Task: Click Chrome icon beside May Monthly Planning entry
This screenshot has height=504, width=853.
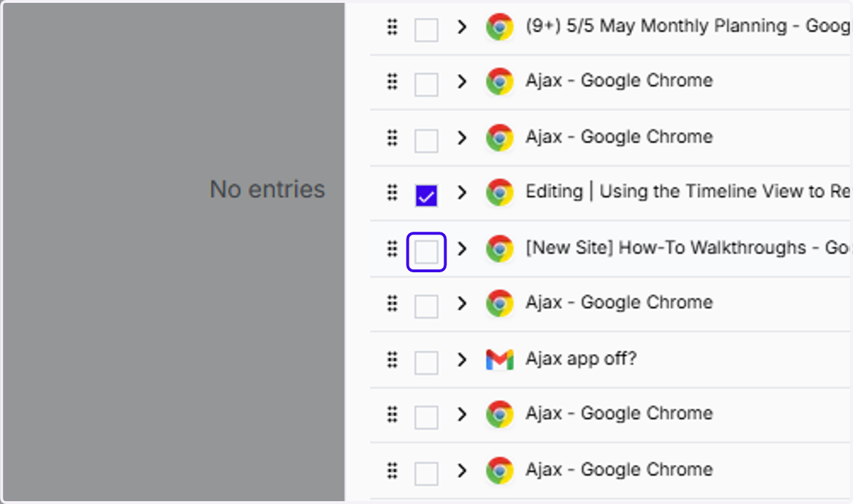Action: tap(500, 27)
